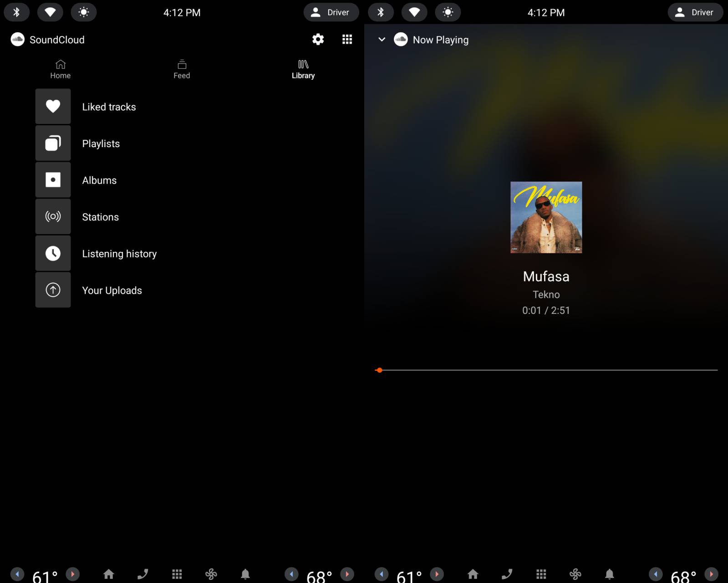
Task: Click the 0:01 / 2:51 playback time
Action: coord(546,310)
